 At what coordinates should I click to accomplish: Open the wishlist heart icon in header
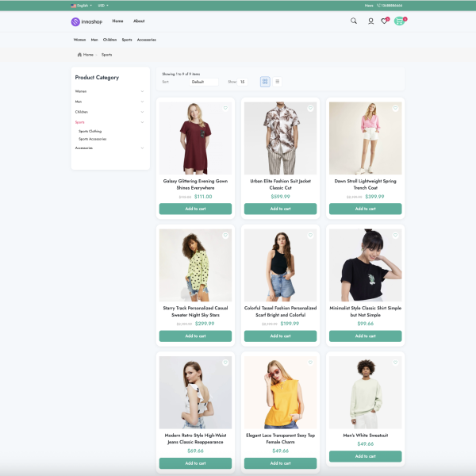385,21
